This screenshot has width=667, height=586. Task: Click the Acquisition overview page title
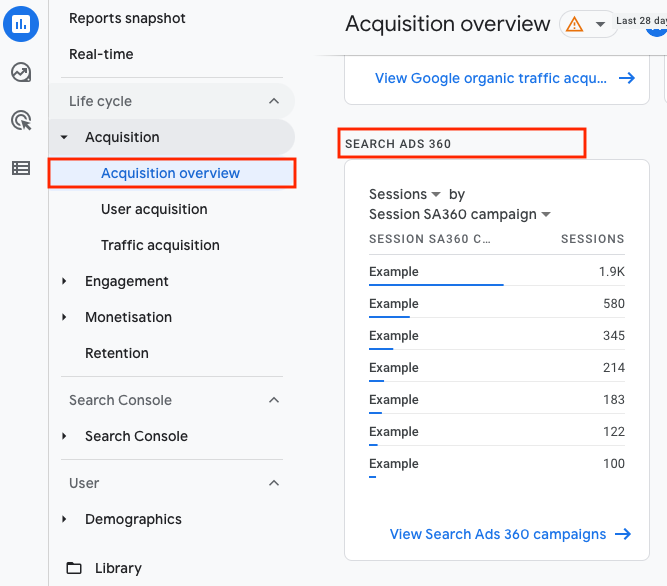click(448, 24)
